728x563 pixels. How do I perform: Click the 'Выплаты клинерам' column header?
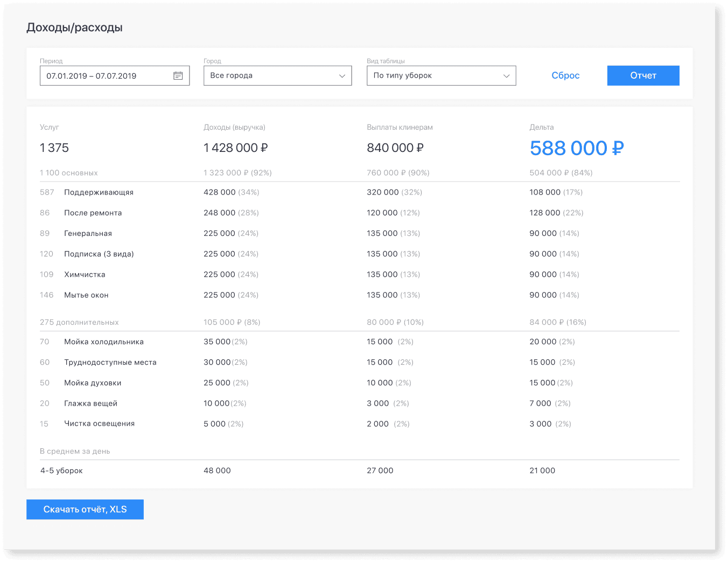pyautogui.click(x=400, y=128)
